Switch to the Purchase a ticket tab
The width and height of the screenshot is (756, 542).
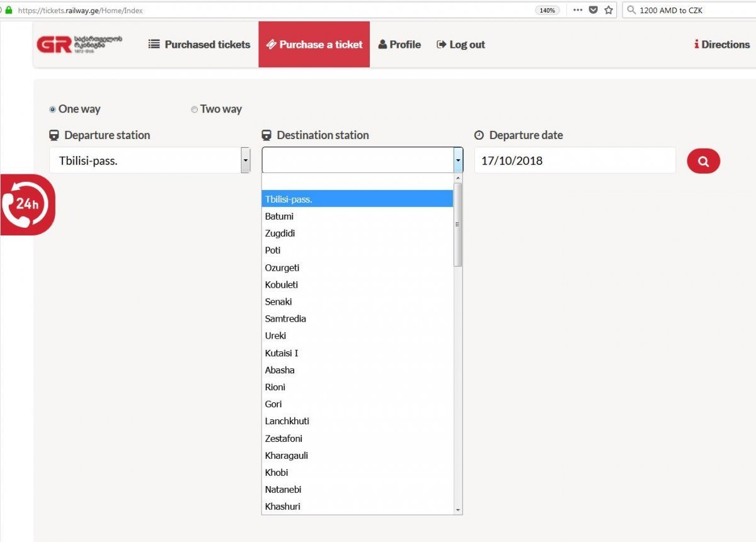(314, 45)
